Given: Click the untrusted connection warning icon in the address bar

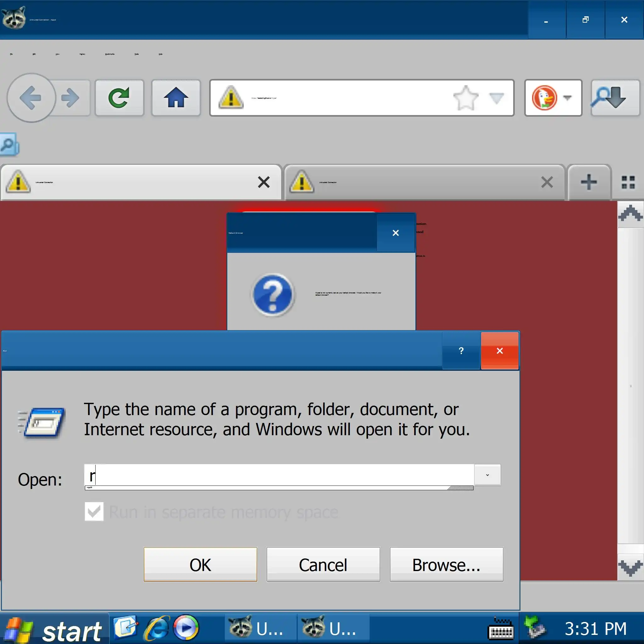Looking at the screenshot, I should click(x=231, y=98).
